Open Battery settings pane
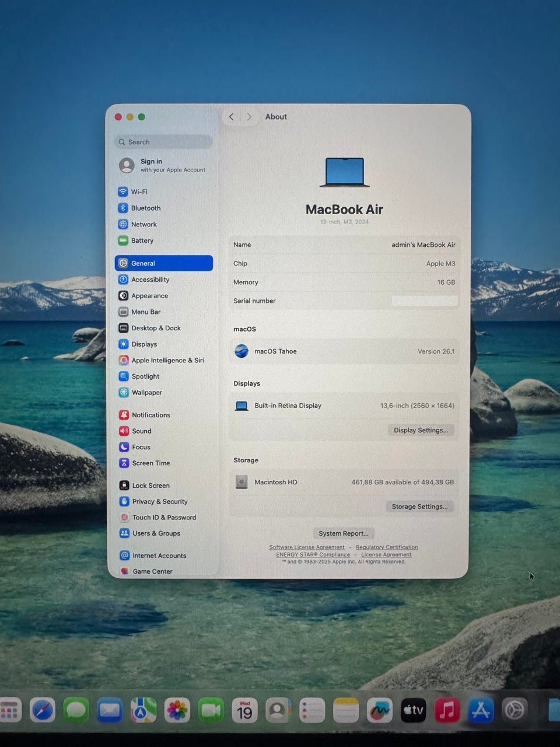The image size is (560, 747). click(x=163, y=240)
